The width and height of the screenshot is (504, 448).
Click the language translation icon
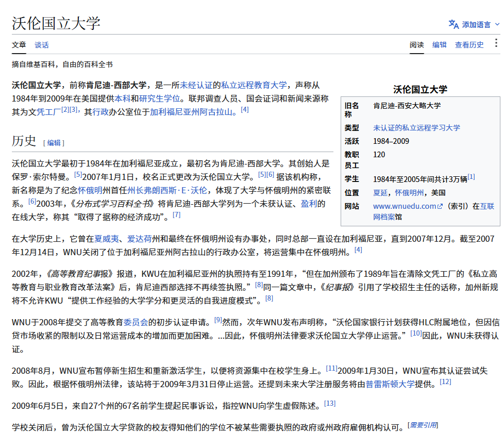click(453, 24)
